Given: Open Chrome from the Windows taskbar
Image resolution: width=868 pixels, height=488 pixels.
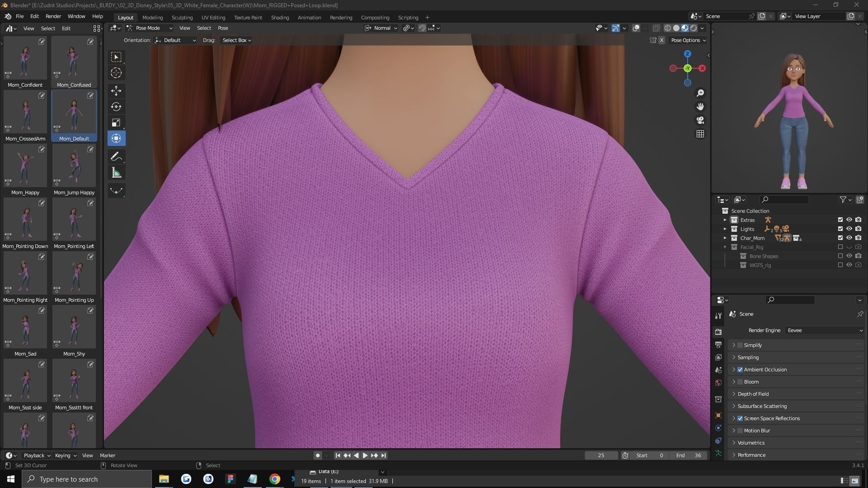Looking at the screenshot, I should [275, 479].
